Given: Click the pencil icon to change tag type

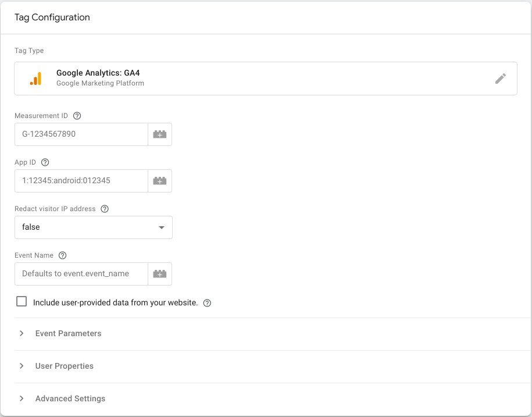Looking at the screenshot, I should pos(500,79).
